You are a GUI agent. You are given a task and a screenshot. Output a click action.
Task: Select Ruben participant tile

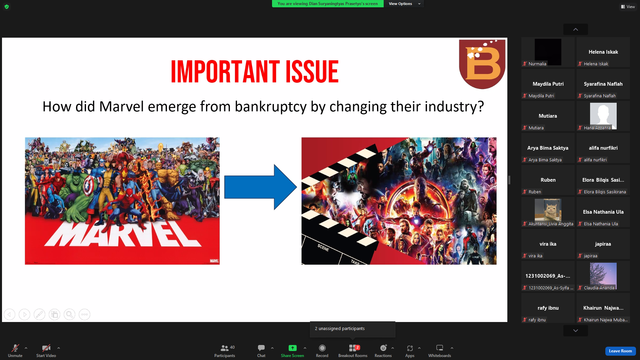click(x=548, y=180)
